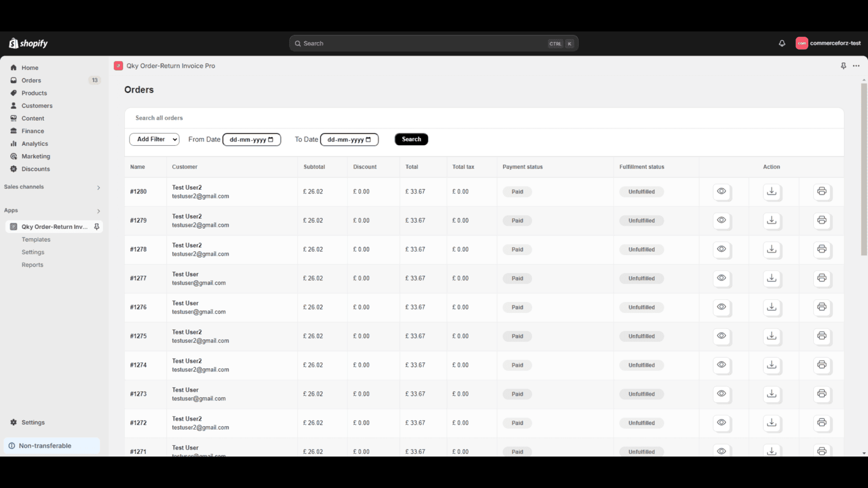Image resolution: width=868 pixels, height=488 pixels.
Task: View order #1278 using the eye icon
Action: coord(722,249)
